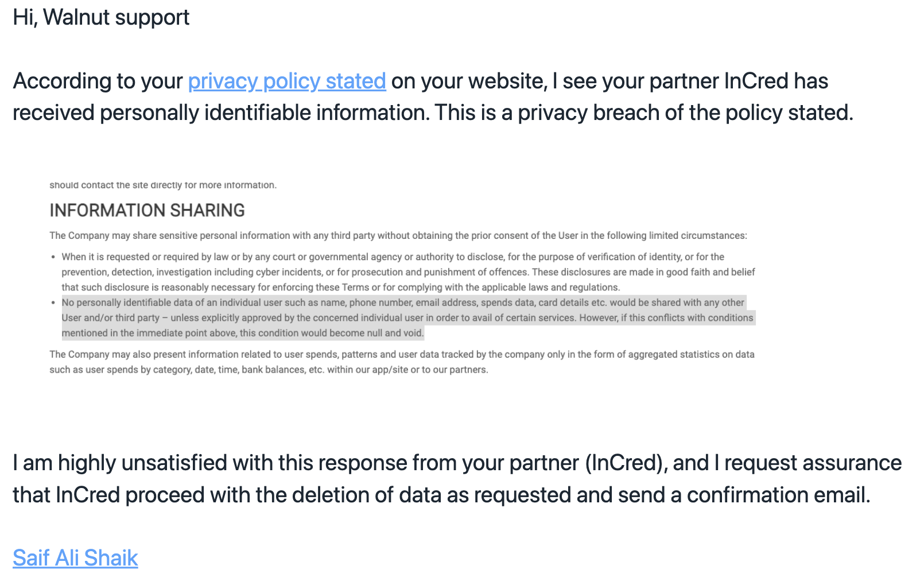Click the "Saif Ali Shaik" signature link

[x=75, y=557]
